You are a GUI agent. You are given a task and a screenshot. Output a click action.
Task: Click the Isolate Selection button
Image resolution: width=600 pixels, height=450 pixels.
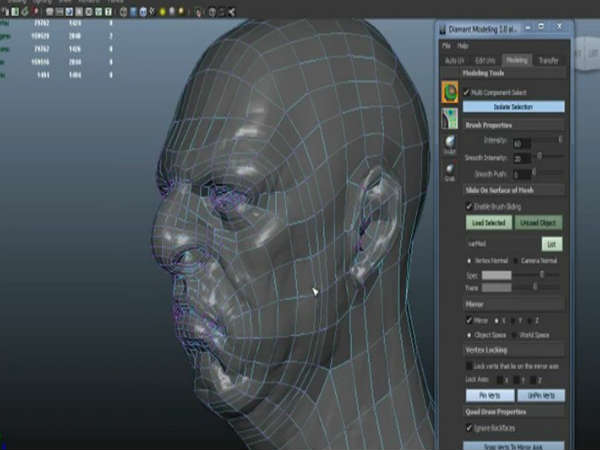(x=514, y=107)
